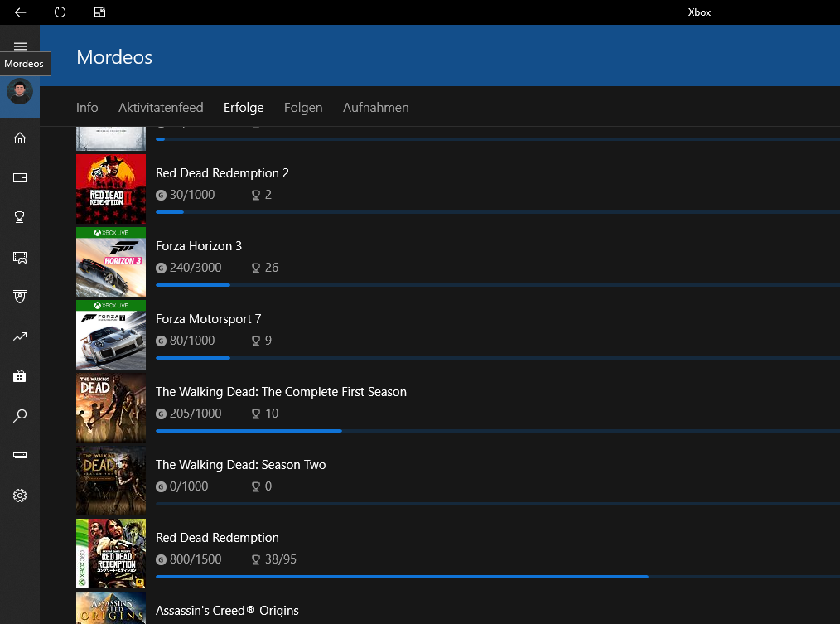Open the Red Dead Redemption 2 cover thumbnail
840x624 pixels.
pyautogui.click(x=111, y=189)
